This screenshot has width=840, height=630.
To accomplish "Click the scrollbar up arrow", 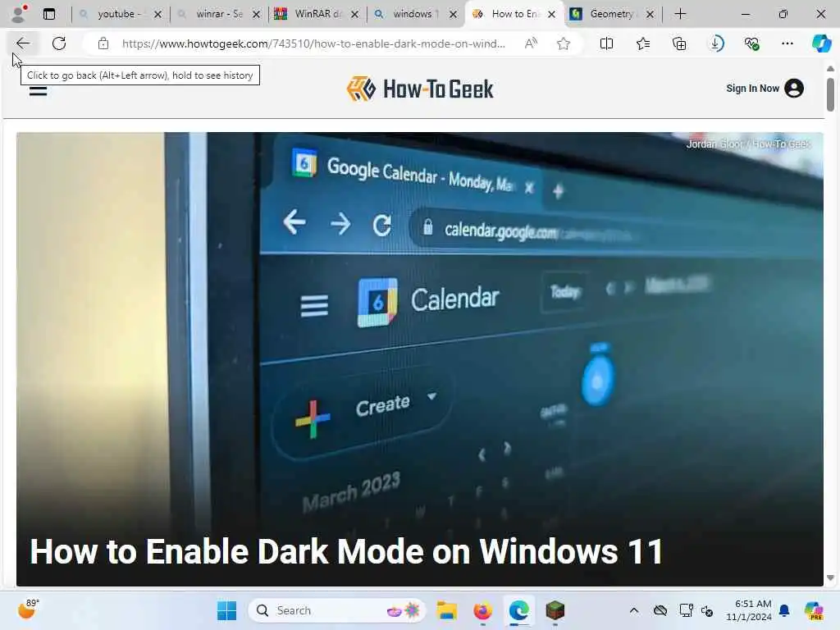I will point(830,69).
